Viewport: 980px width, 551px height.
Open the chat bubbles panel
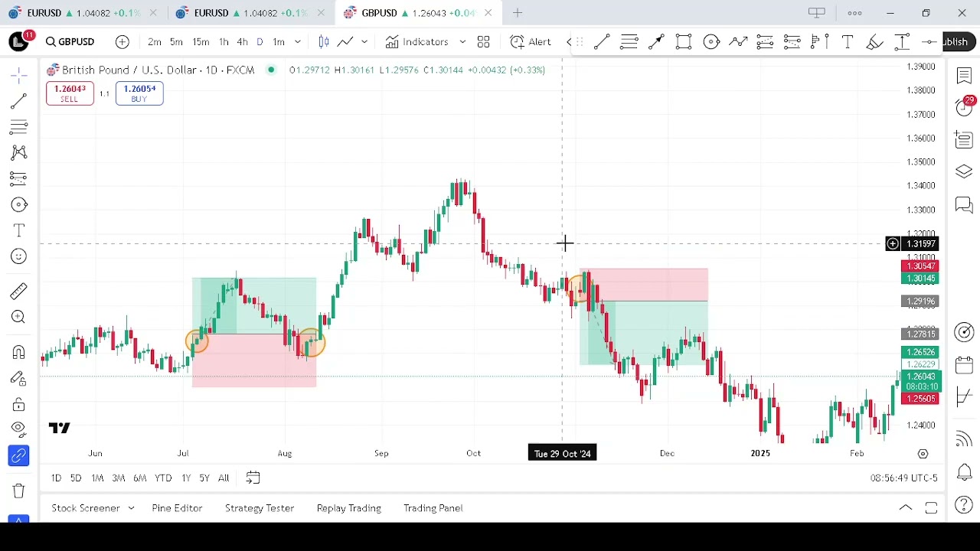[x=964, y=205]
